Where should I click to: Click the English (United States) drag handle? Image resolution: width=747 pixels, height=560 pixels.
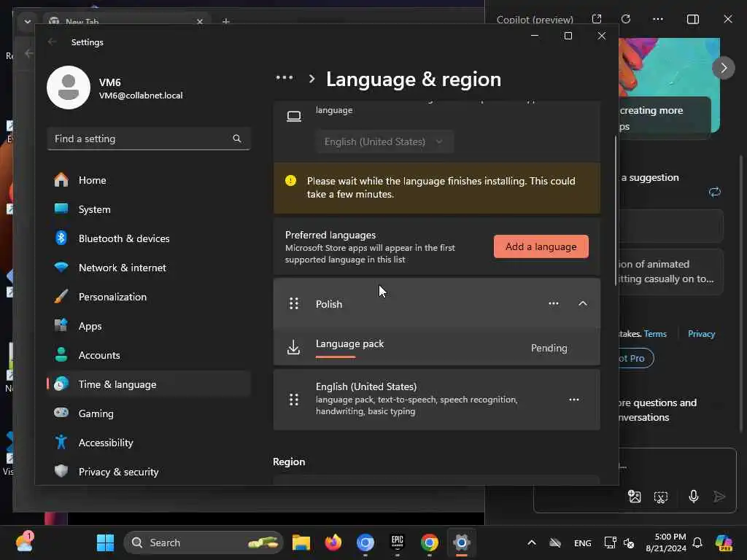point(294,400)
